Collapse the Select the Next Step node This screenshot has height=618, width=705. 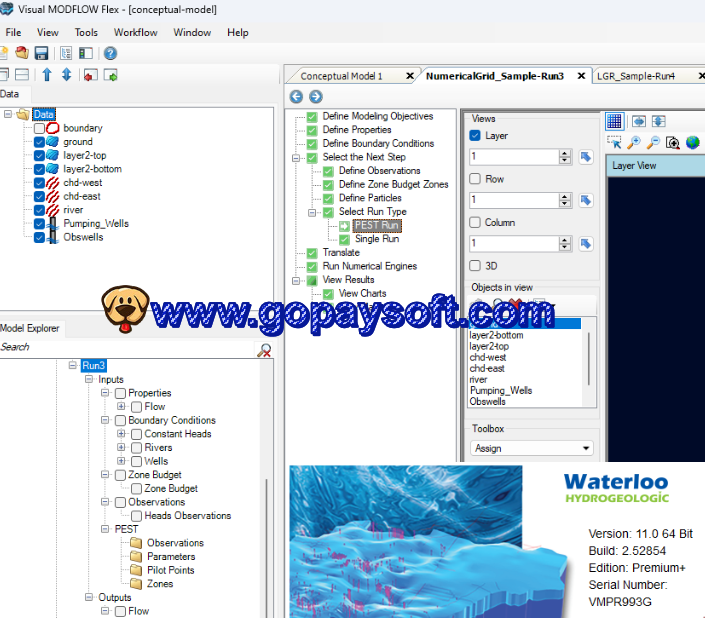[296, 158]
